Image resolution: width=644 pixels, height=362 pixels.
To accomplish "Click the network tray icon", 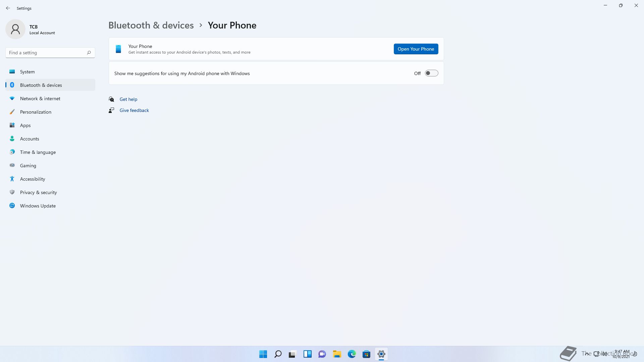I will 596,354.
